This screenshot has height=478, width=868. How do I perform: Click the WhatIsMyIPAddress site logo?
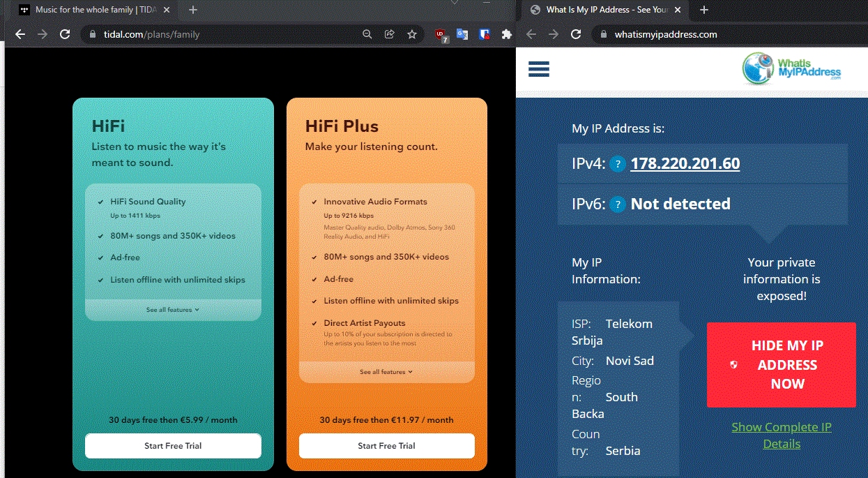791,68
